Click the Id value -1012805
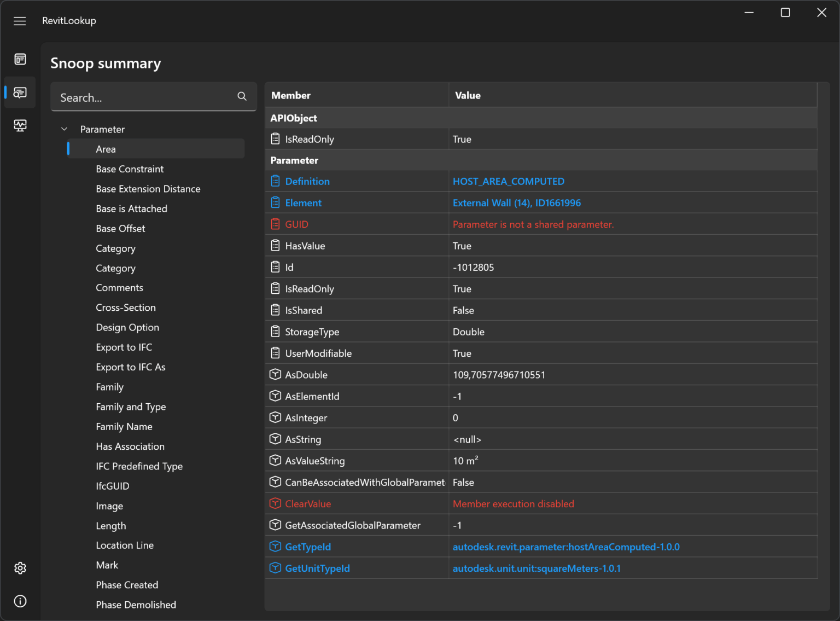 (x=473, y=267)
